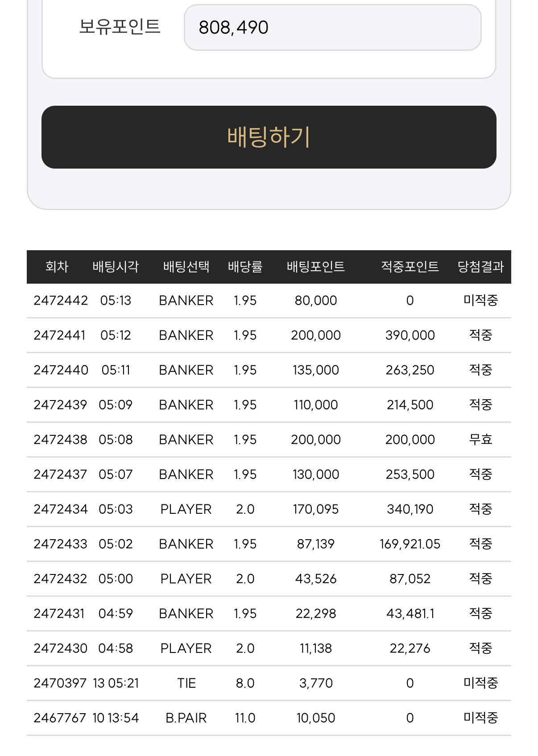Click the 배당률 column header
538x756 pixels.
245,267
